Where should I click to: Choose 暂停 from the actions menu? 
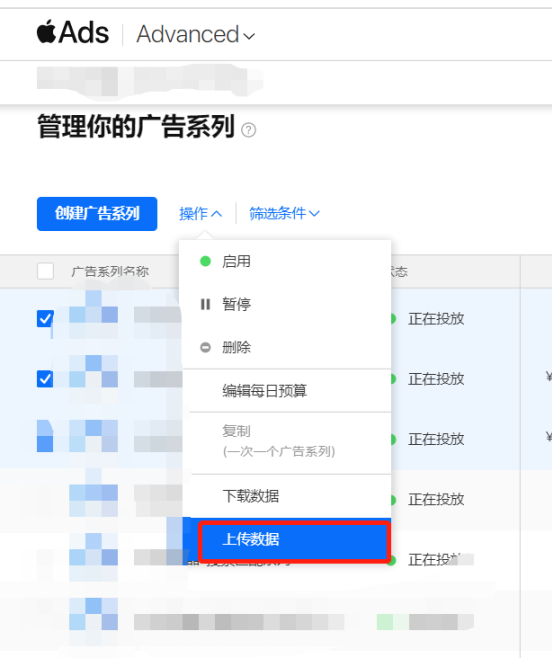pos(287,304)
